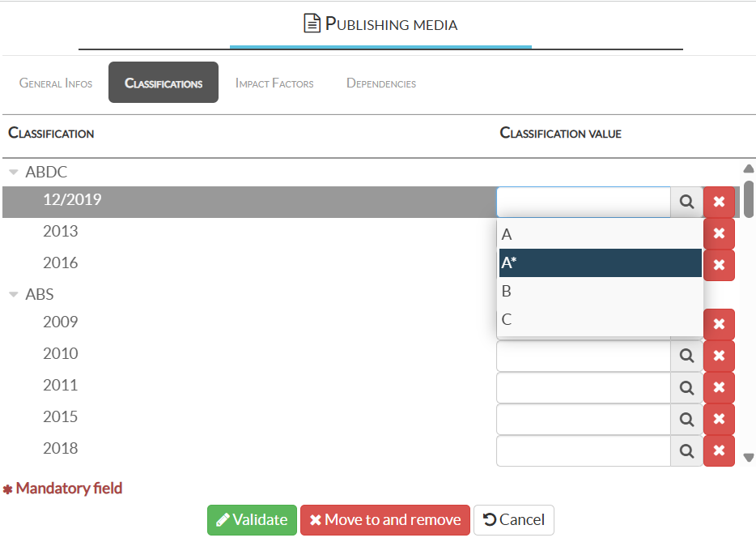Image resolution: width=756 pixels, height=542 pixels.
Task: Click the search icon for 12/2019 row
Action: point(686,203)
